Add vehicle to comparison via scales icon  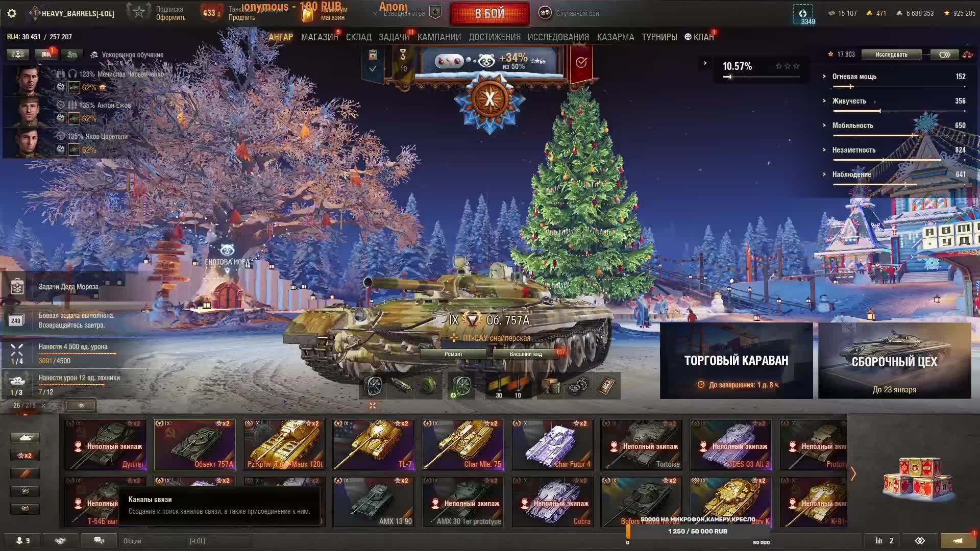[x=967, y=55]
